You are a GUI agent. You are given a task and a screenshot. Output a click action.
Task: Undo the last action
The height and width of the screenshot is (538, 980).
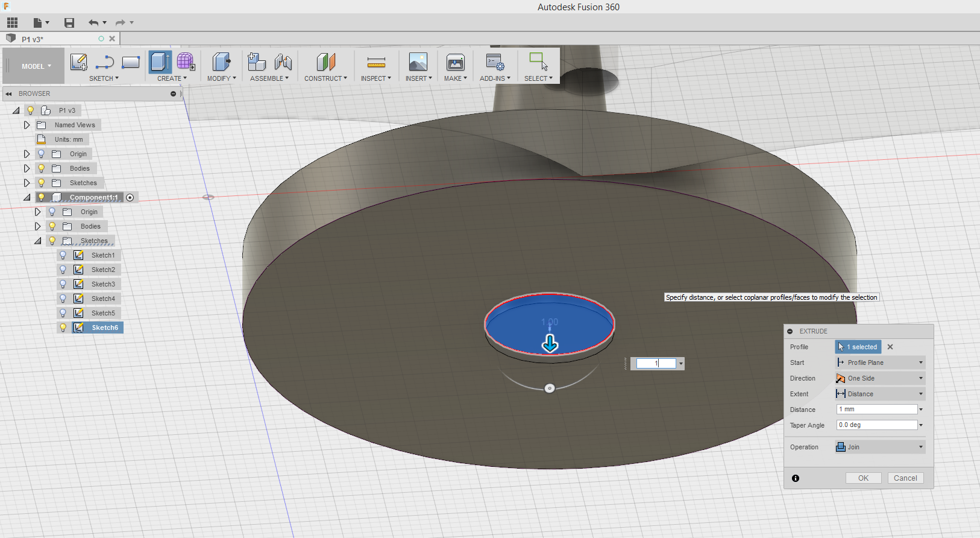(x=93, y=23)
